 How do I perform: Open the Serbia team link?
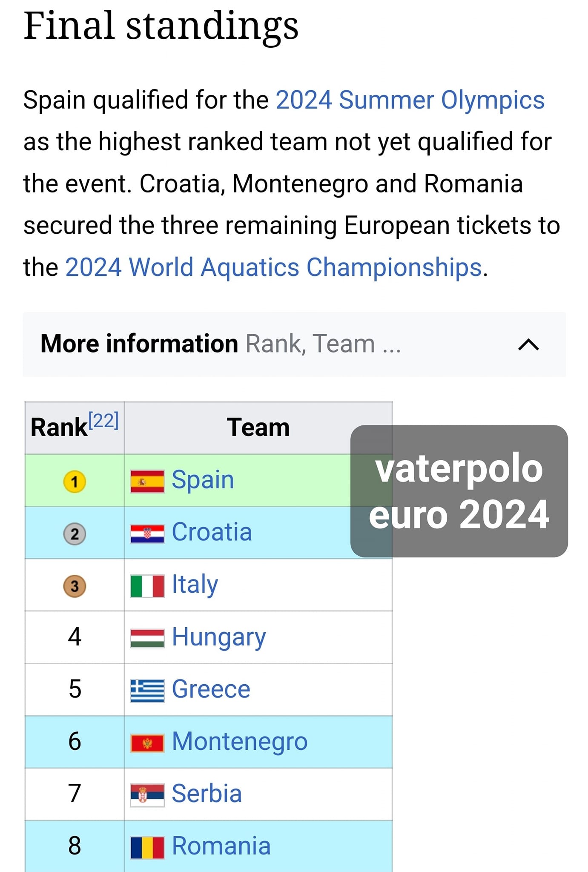[207, 794]
